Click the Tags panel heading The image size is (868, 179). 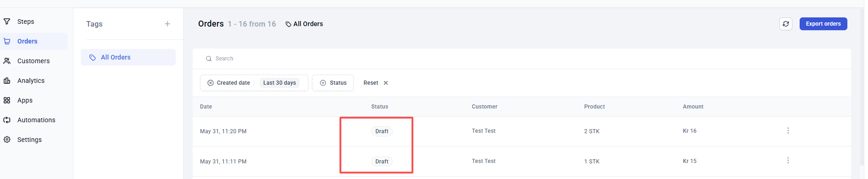click(x=95, y=24)
